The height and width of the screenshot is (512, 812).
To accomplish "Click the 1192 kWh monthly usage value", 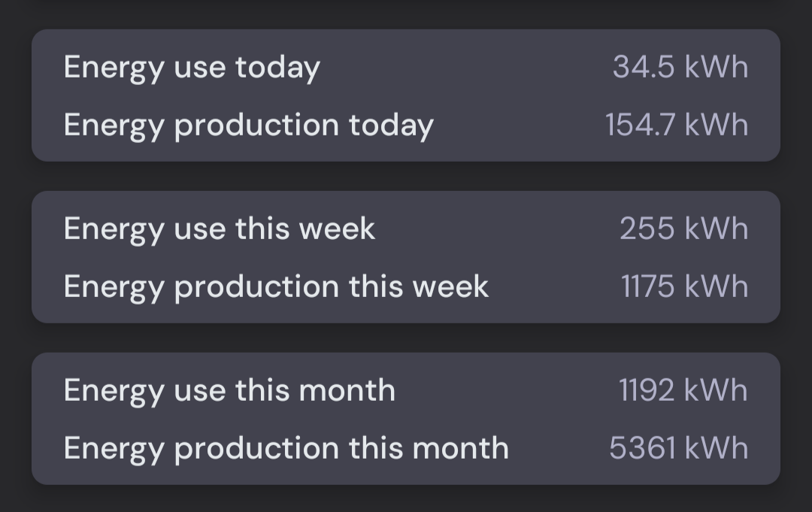I will tap(683, 390).
